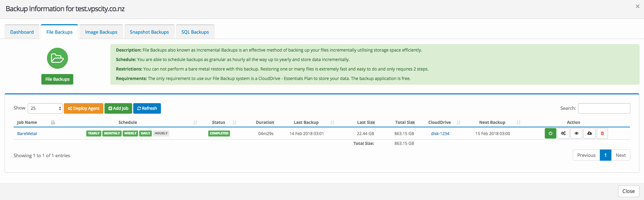The height and width of the screenshot is (200, 644).
Task: View BareMetal job with the eye icon
Action: [x=576, y=133]
